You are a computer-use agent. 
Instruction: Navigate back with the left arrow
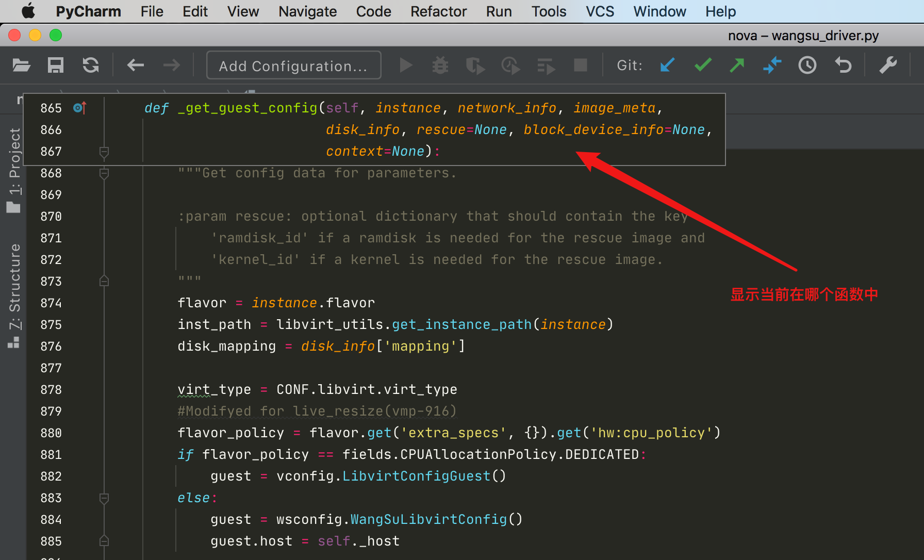[x=136, y=65]
